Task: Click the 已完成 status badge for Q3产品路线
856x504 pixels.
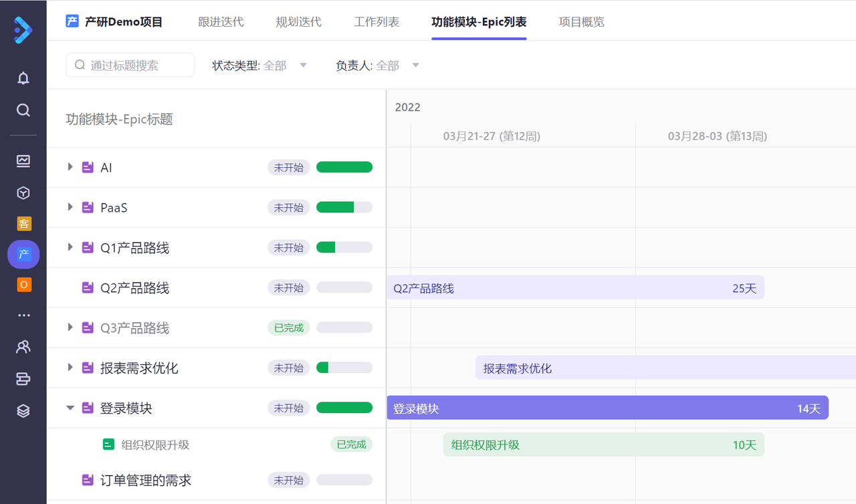Action: point(288,328)
